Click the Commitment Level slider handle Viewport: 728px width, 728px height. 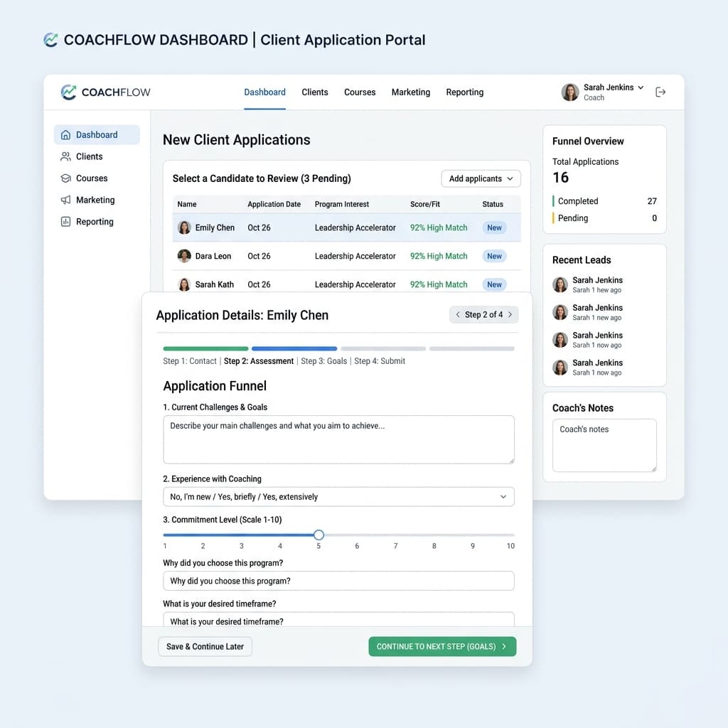click(318, 535)
